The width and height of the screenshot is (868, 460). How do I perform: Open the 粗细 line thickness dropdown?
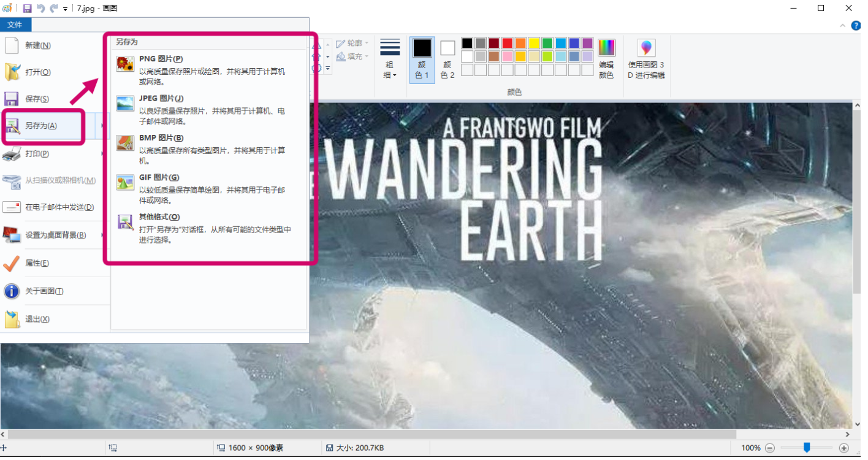pos(390,59)
